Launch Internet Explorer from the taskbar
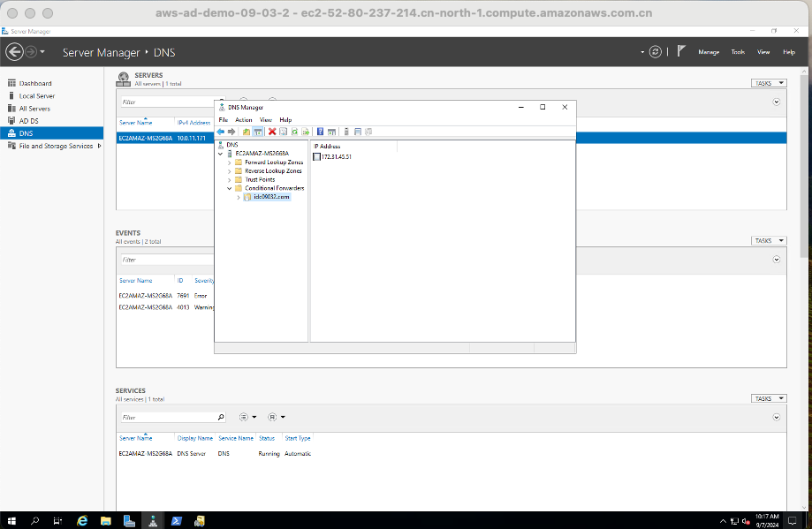The image size is (812, 529). pos(81,520)
